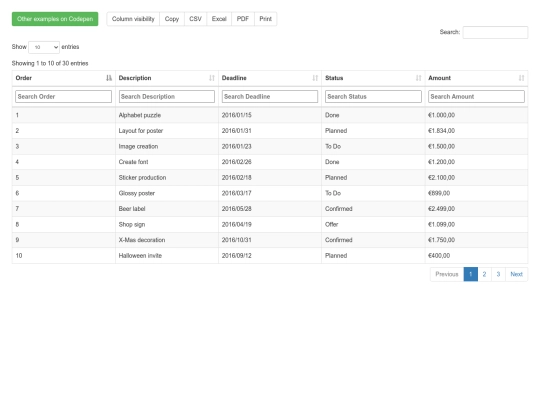The width and height of the screenshot is (540, 405).
Task: Select the Beer label cell
Action: pyautogui.click(x=167, y=209)
